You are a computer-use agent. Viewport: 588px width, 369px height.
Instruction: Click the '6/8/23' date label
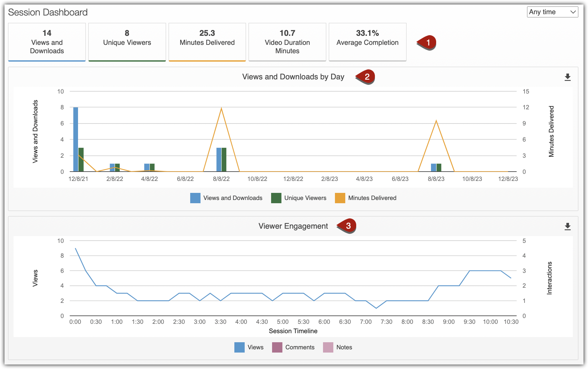(x=400, y=179)
